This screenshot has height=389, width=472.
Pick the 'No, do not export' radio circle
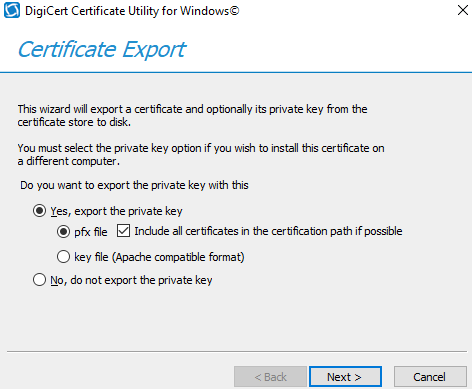coord(39,280)
